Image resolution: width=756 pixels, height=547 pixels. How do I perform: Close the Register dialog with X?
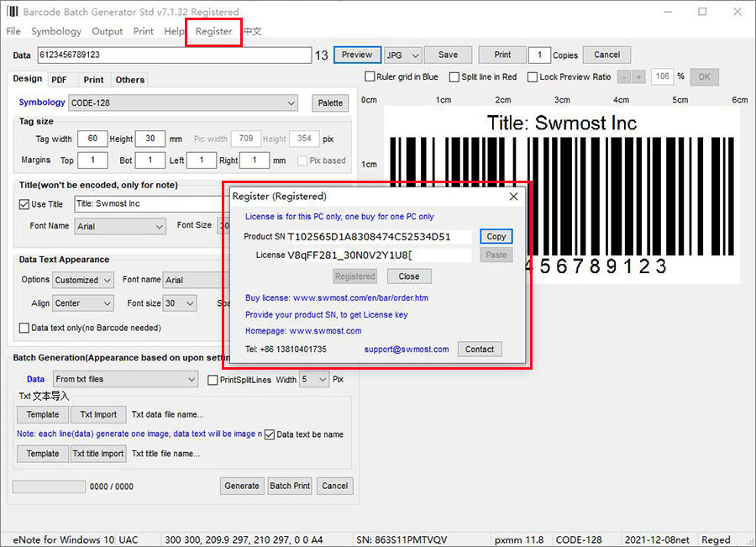pyautogui.click(x=513, y=197)
